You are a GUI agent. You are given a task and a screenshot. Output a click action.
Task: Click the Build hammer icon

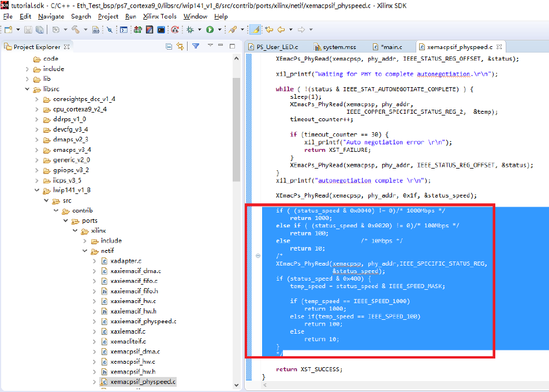[x=76, y=29]
